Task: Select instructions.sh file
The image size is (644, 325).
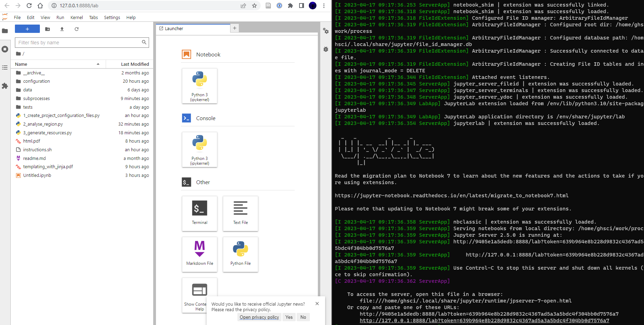Action: 82,150
